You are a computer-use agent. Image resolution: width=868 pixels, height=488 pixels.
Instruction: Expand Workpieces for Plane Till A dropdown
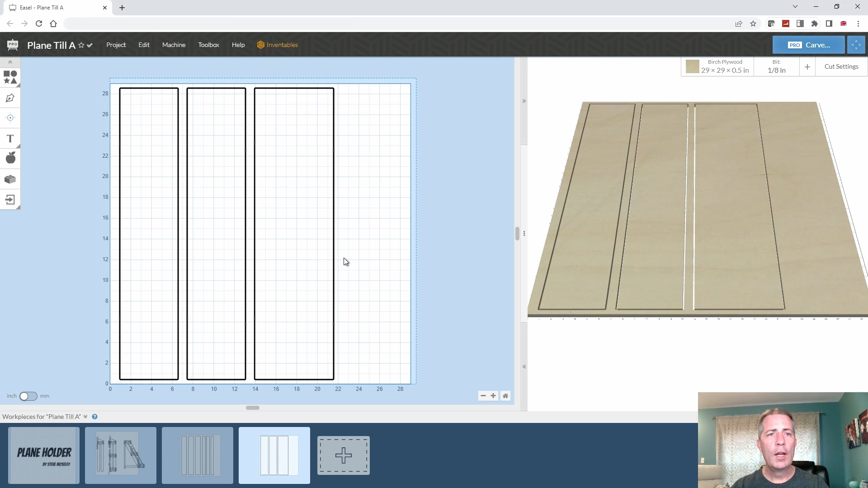[85, 417]
